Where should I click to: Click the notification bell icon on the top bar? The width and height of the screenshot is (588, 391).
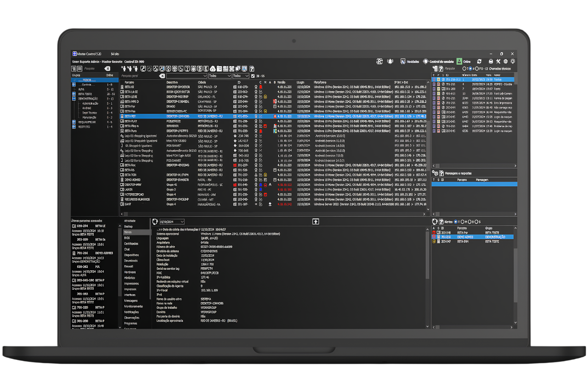(x=390, y=61)
